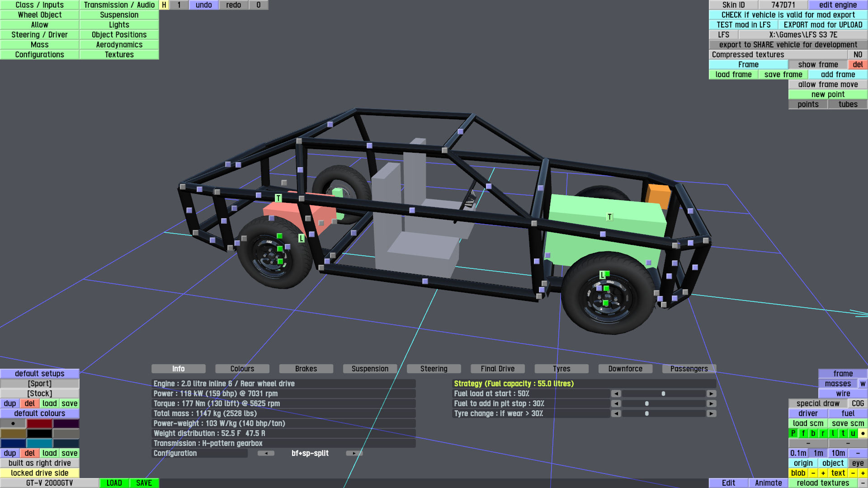Click EXPORT mod for UPLOAD
The image size is (868, 488).
(823, 25)
